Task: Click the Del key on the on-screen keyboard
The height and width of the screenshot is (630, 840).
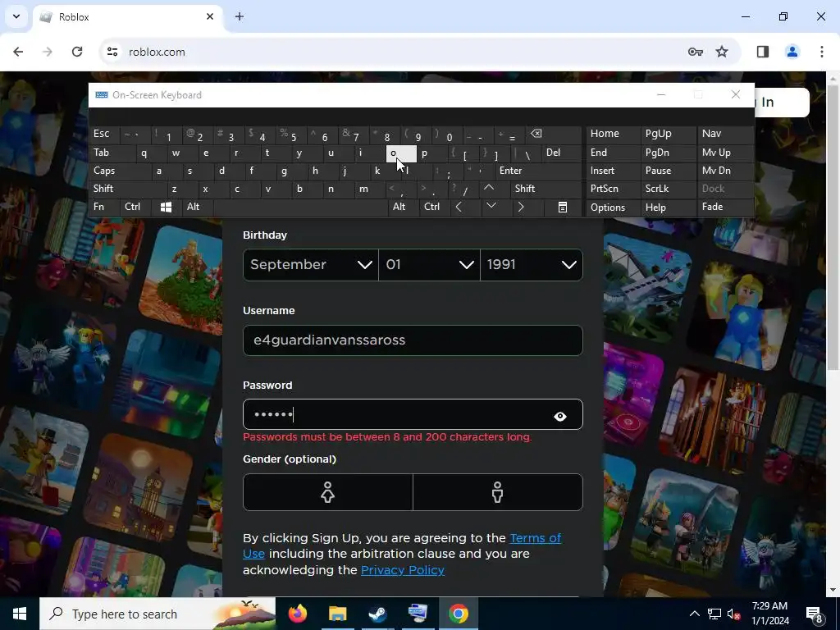Action: click(561, 153)
